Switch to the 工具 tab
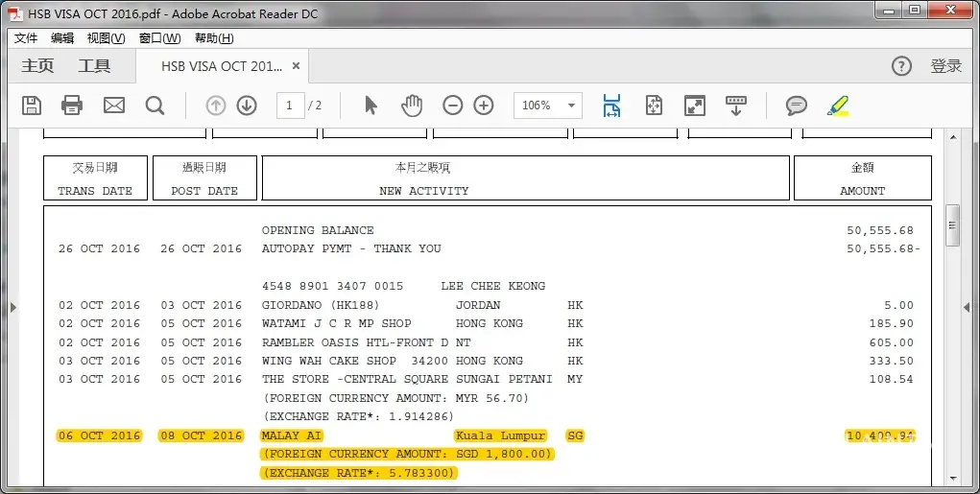Viewport: 980px width, 494px height. 94,66
